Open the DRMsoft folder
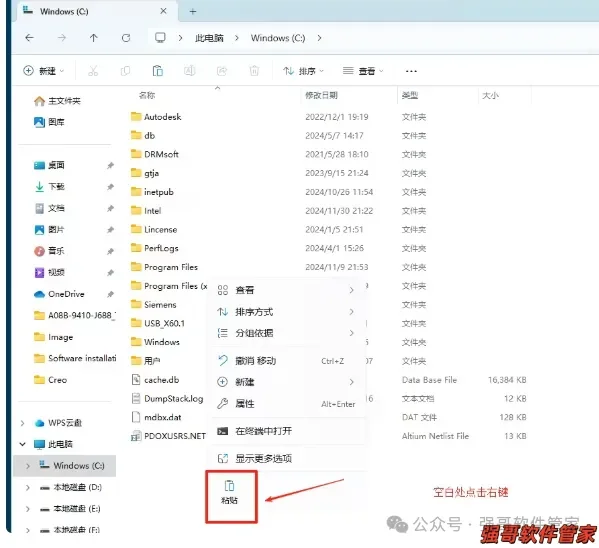599x548 pixels. [x=154, y=154]
